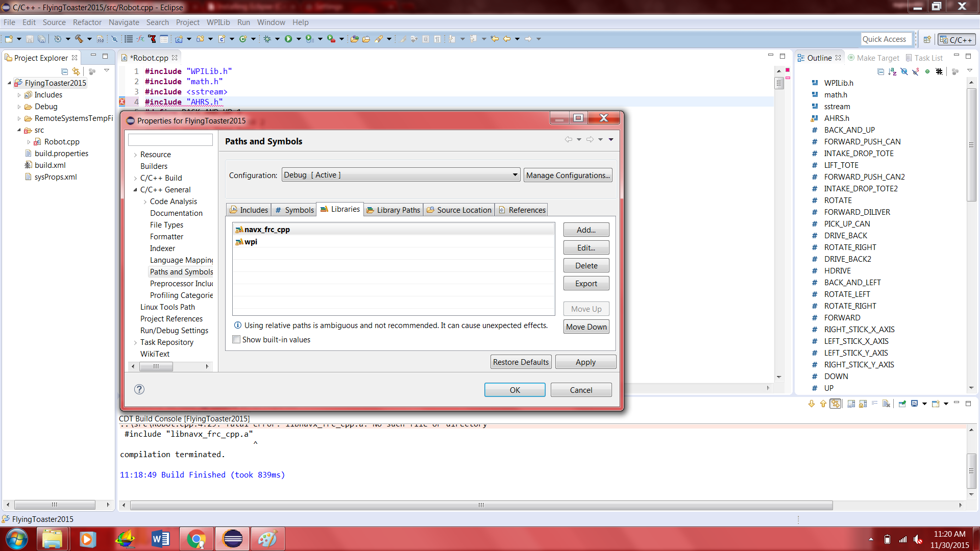Select the C/C++ perspective button
The width and height of the screenshot is (980, 551).
click(x=957, y=39)
